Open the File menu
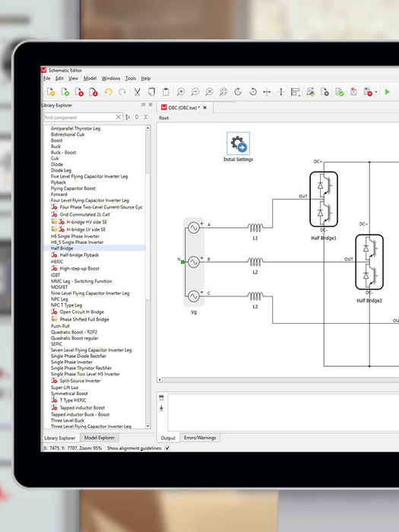399x532 pixels. coord(47,78)
